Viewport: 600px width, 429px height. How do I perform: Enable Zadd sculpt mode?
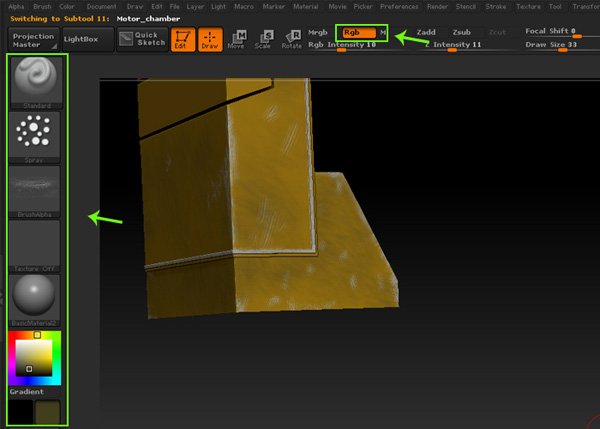tap(426, 33)
